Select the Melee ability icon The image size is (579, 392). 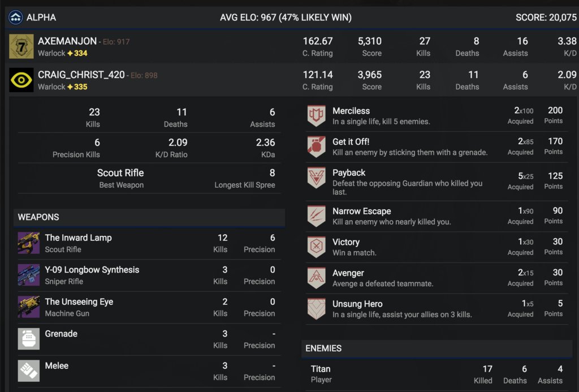[28, 371]
